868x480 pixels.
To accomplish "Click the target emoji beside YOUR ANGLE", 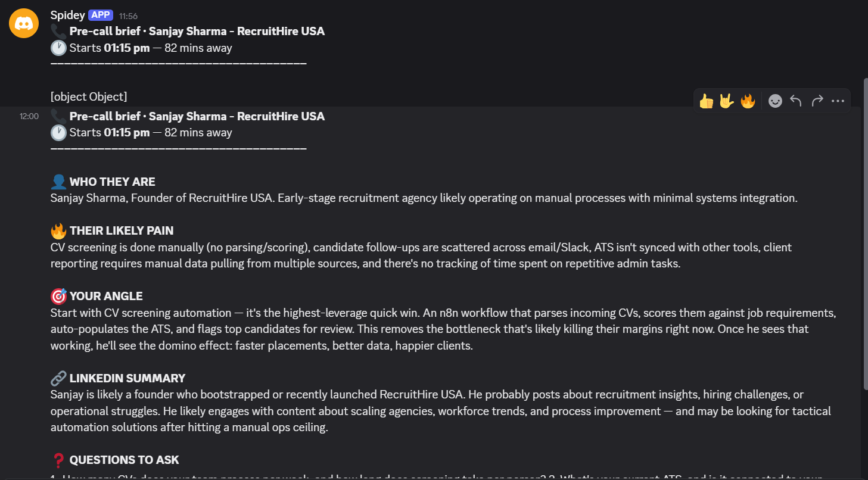I will coord(58,296).
